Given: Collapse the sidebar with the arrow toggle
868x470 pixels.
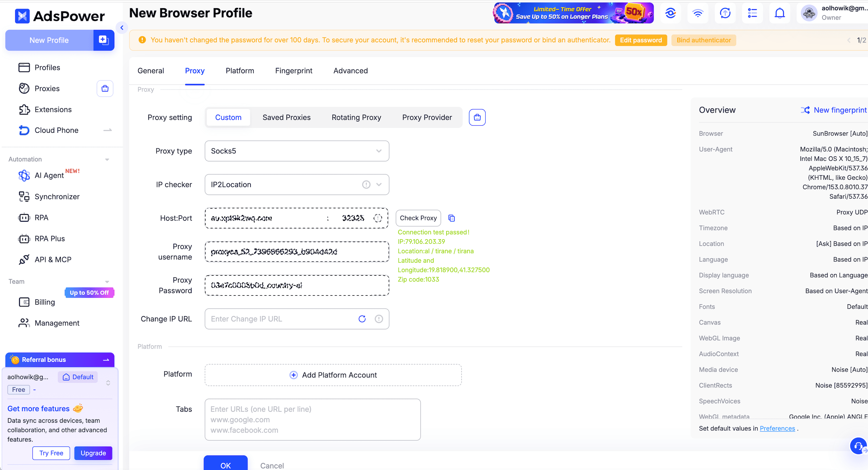Looking at the screenshot, I should (122, 28).
